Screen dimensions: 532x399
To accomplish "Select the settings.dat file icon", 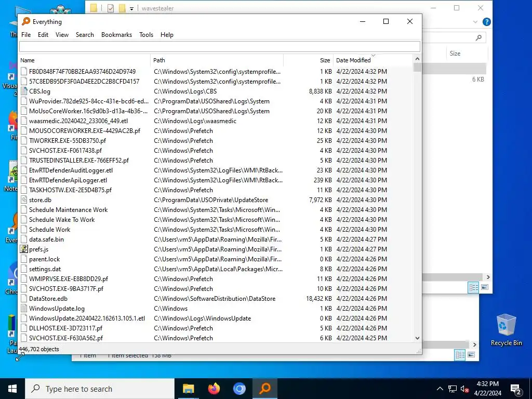I will [x=24, y=269].
